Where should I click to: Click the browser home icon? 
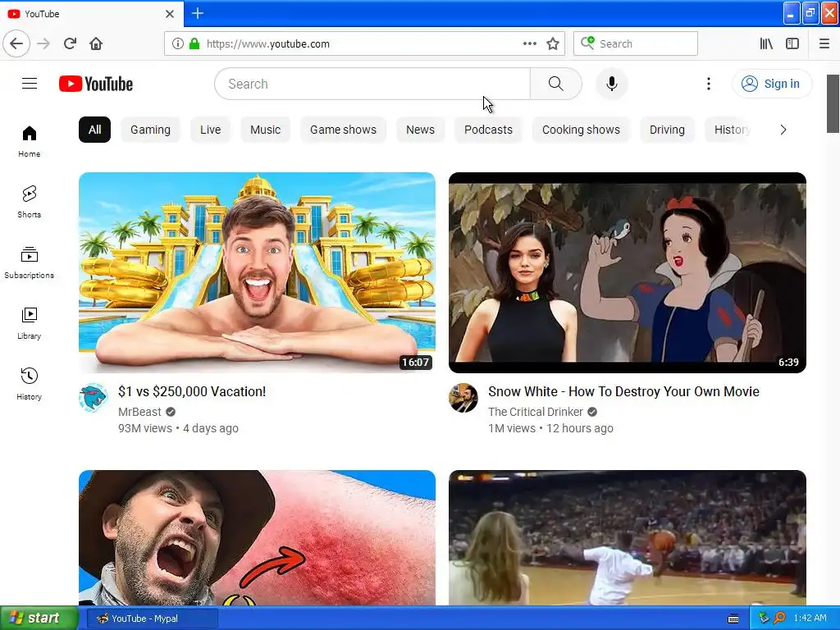(x=96, y=43)
